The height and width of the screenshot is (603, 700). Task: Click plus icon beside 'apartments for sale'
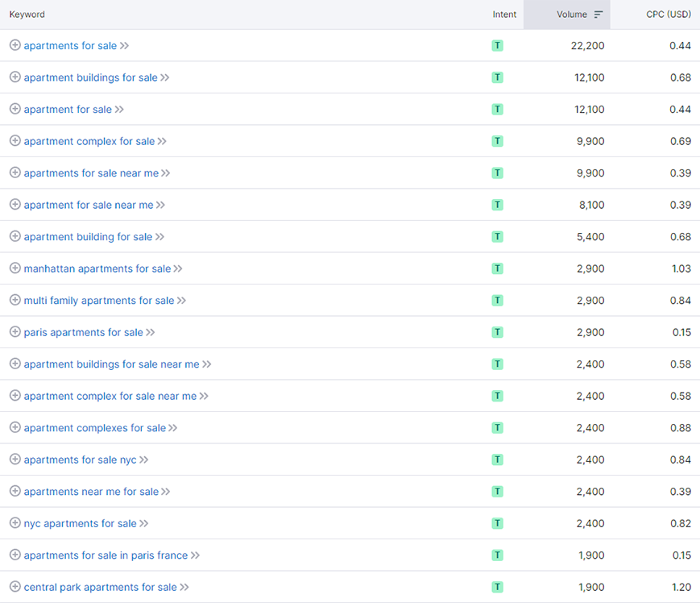point(14,45)
